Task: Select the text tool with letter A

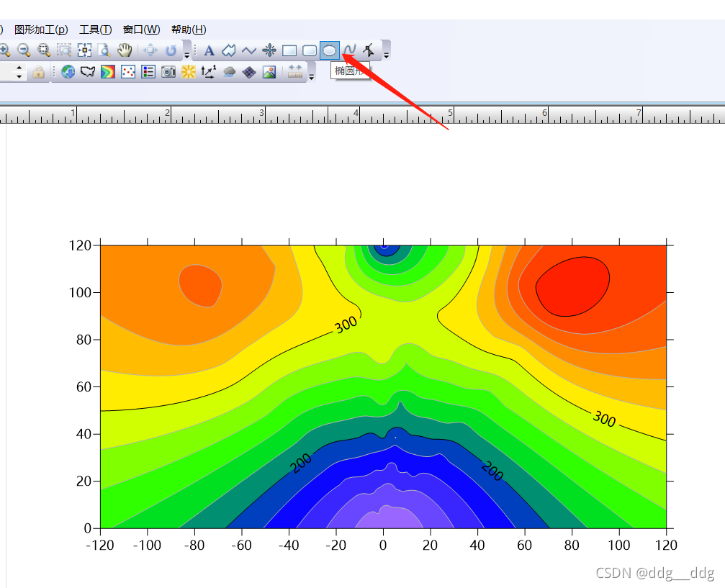Action: point(209,50)
